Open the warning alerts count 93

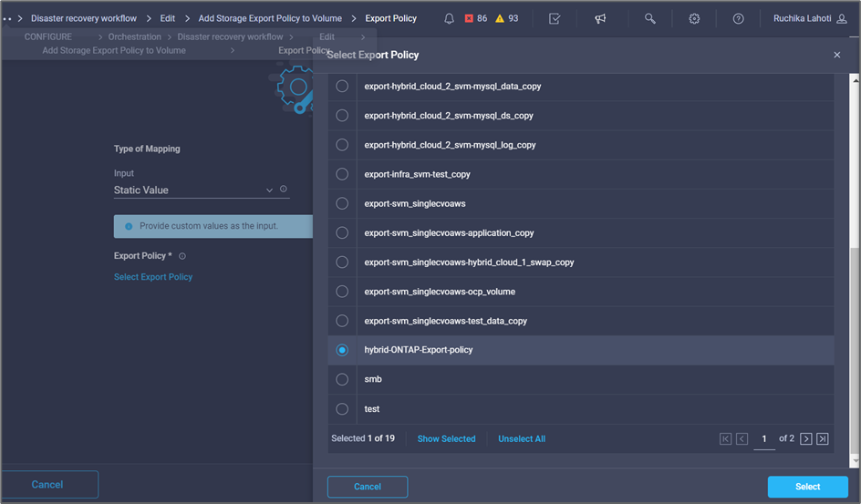[x=506, y=18]
